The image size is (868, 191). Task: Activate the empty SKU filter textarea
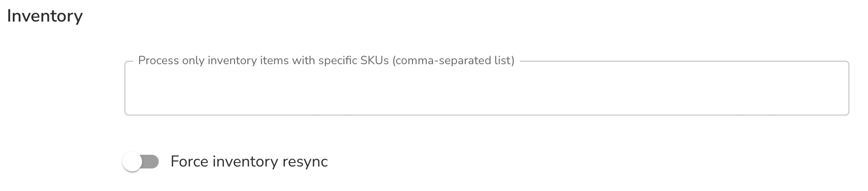click(x=486, y=88)
